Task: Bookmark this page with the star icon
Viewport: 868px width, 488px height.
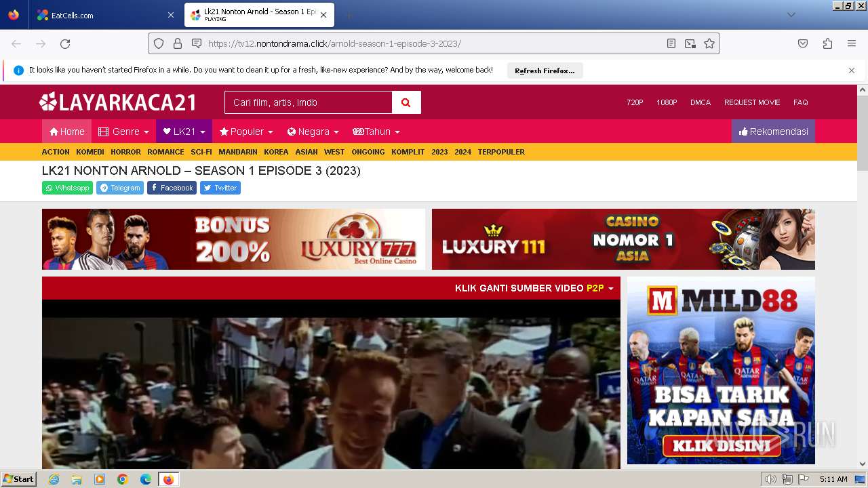Action: tap(709, 43)
